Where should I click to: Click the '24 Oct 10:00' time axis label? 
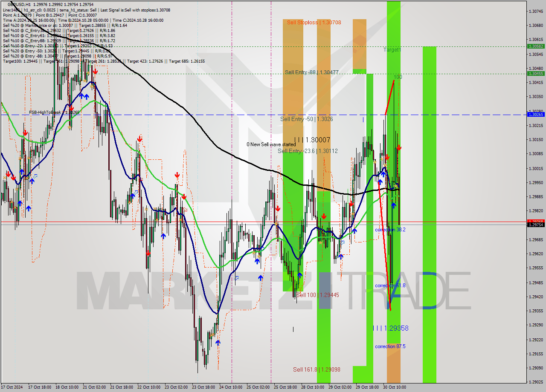[x=231, y=387]
